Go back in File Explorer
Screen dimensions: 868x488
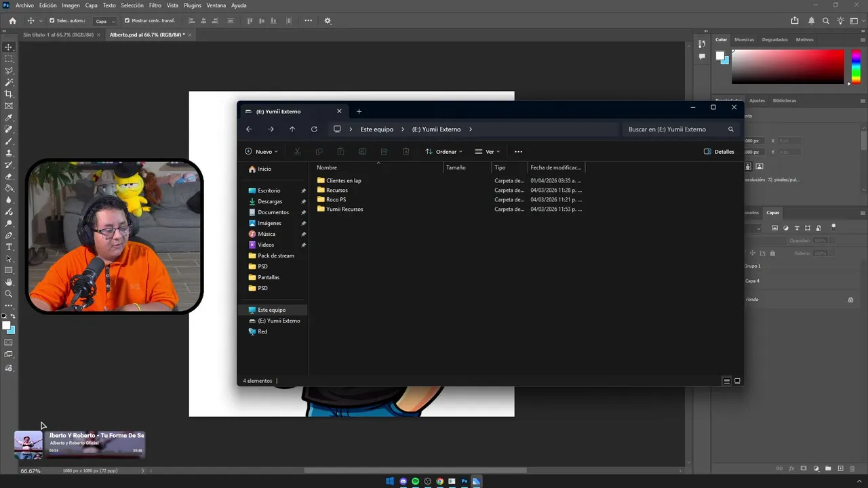click(x=249, y=129)
